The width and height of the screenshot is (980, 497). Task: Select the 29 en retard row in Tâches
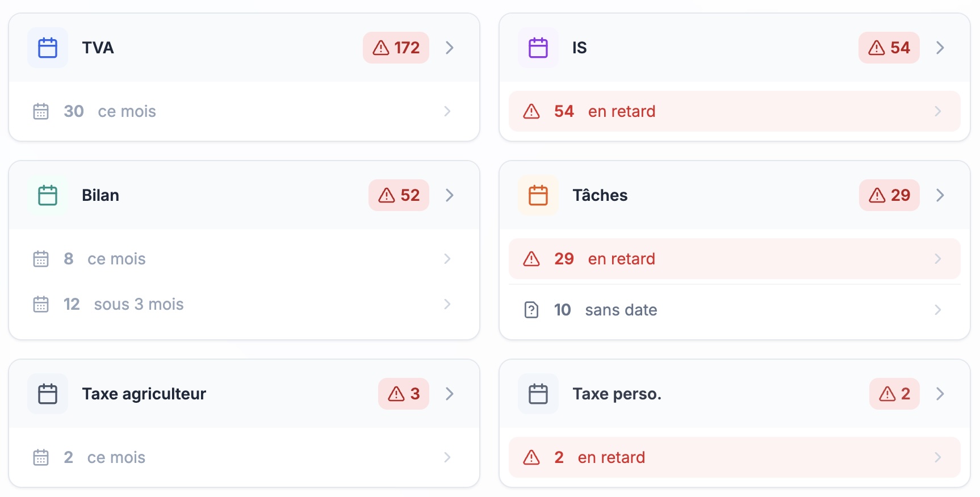click(734, 259)
